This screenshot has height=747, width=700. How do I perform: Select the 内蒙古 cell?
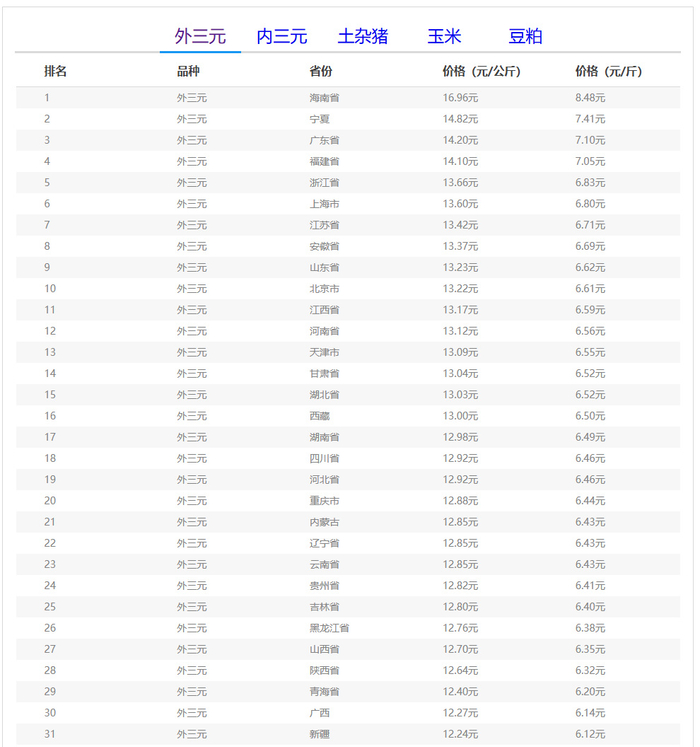point(325,522)
